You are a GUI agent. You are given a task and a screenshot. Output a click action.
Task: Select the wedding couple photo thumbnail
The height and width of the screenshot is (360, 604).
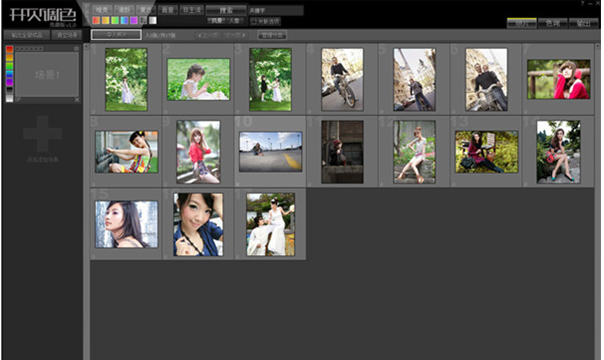[270, 224]
